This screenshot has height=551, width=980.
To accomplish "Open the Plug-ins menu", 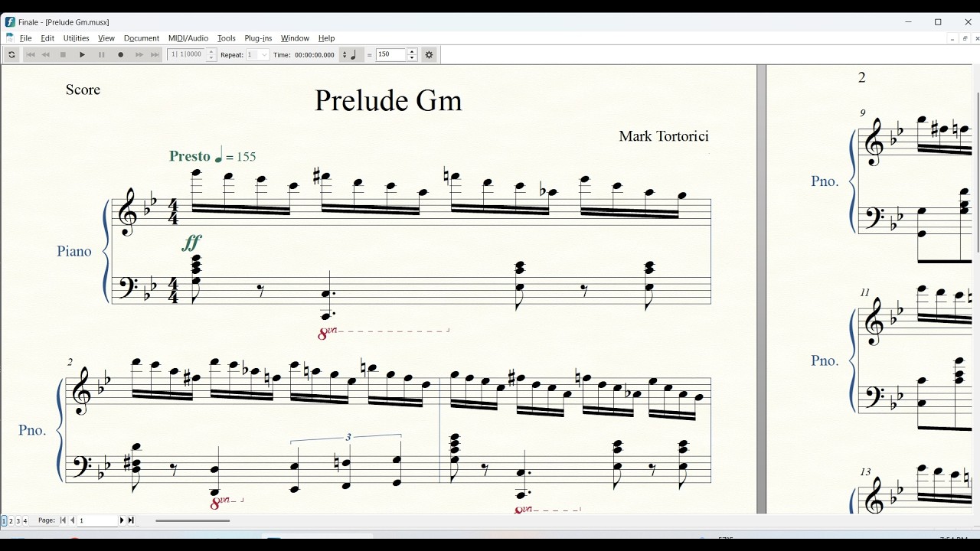I will [258, 38].
